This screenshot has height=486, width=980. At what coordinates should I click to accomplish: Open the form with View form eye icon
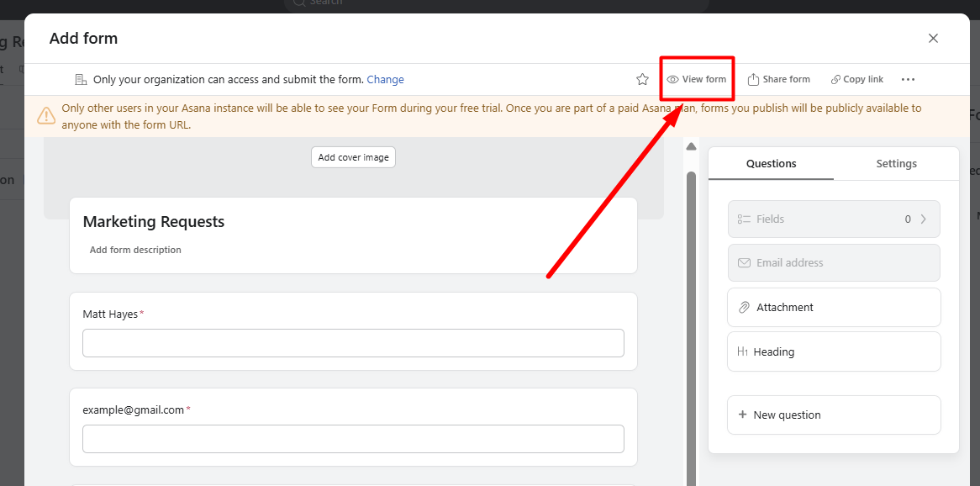coord(671,78)
